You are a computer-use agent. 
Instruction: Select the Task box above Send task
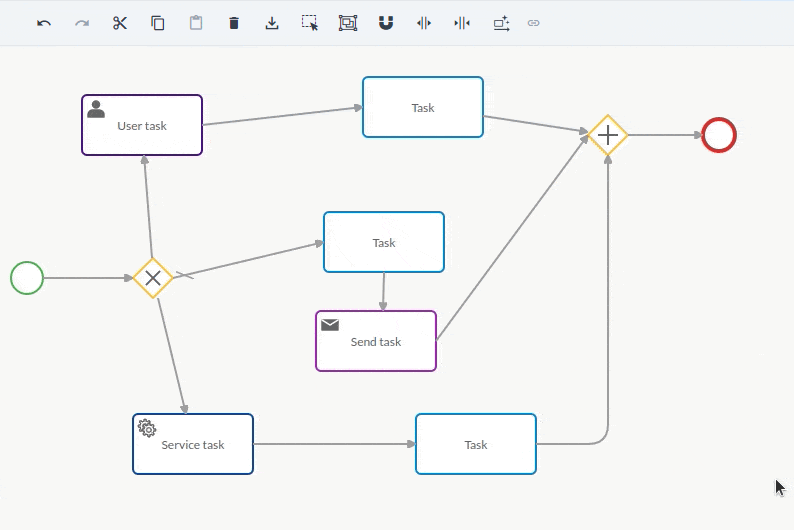(x=384, y=242)
